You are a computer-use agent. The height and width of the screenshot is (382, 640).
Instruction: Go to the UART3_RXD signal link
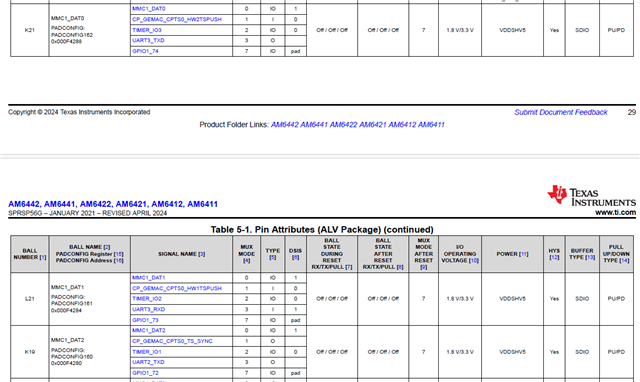pos(149,309)
